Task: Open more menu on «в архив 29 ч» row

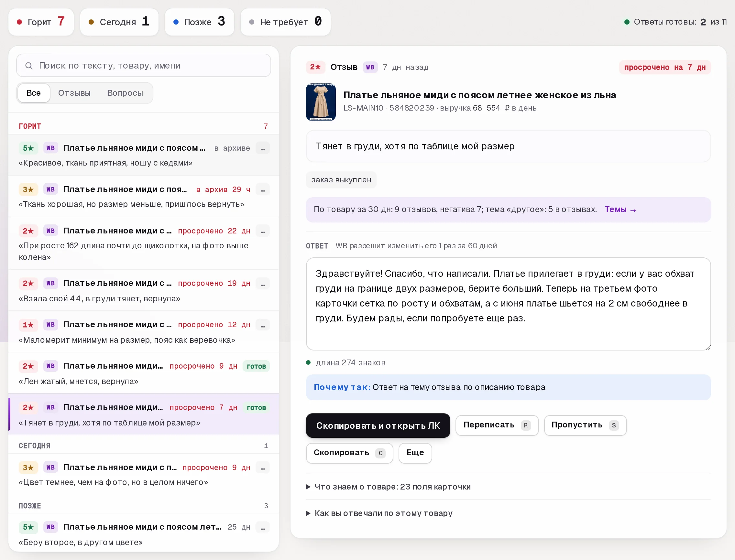Action: (x=263, y=190)
